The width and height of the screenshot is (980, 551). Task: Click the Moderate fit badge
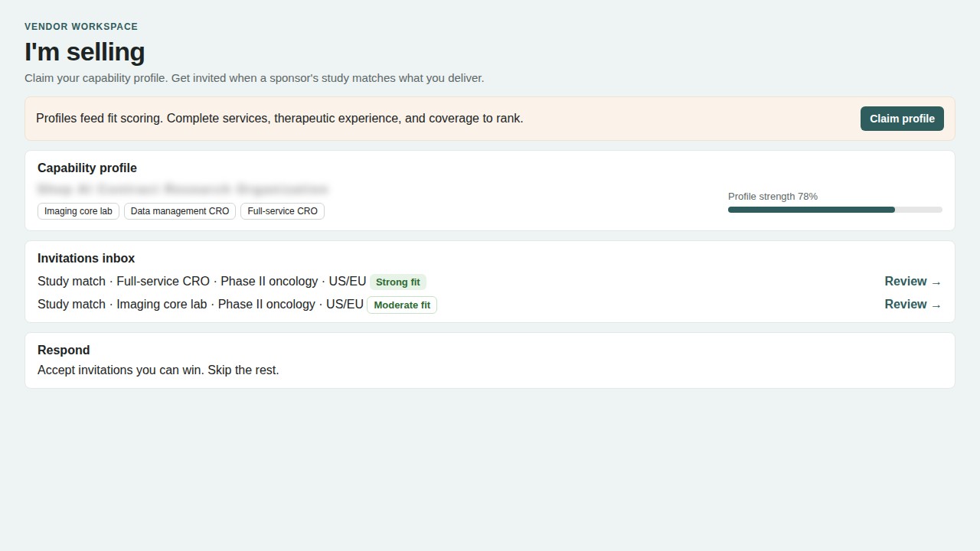(x=402, y=305)
